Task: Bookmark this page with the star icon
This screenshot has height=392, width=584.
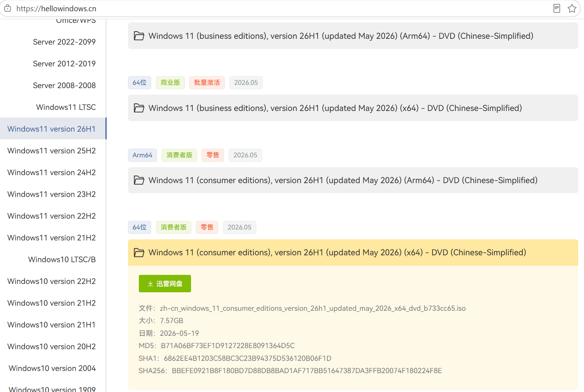Action: tap(572, 8)
